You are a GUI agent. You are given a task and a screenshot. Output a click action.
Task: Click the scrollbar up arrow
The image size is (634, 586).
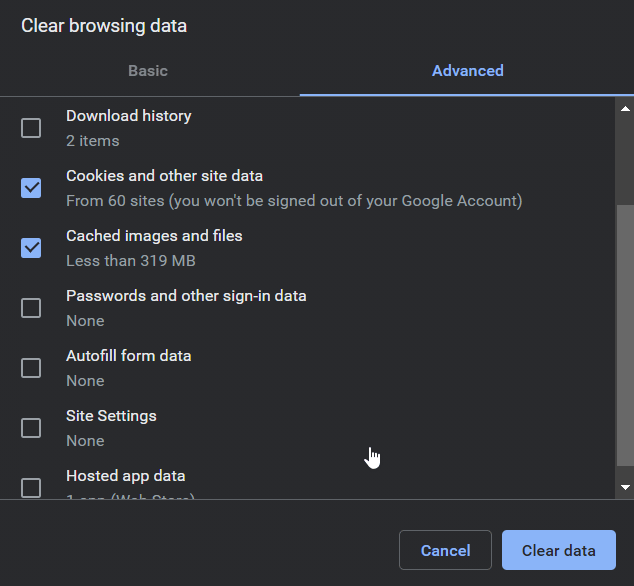pyautogui.click(x=625, y=108)
